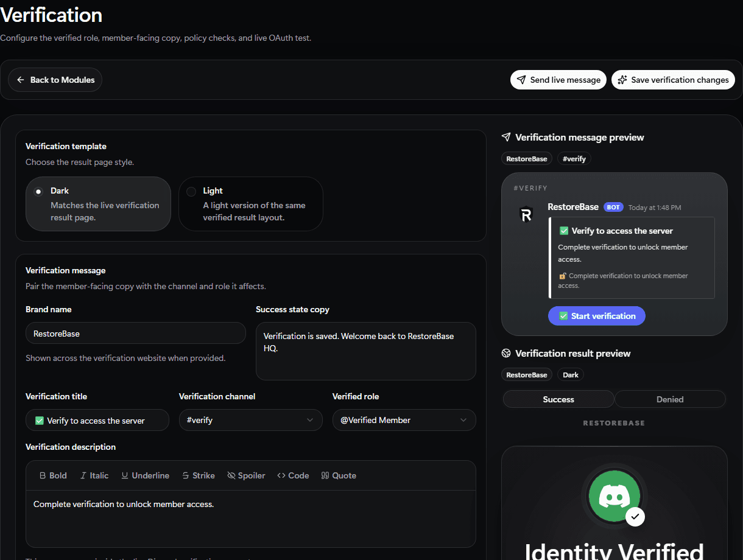
Task: Click the Code brackets icon
Action: (x=281, y=475)
